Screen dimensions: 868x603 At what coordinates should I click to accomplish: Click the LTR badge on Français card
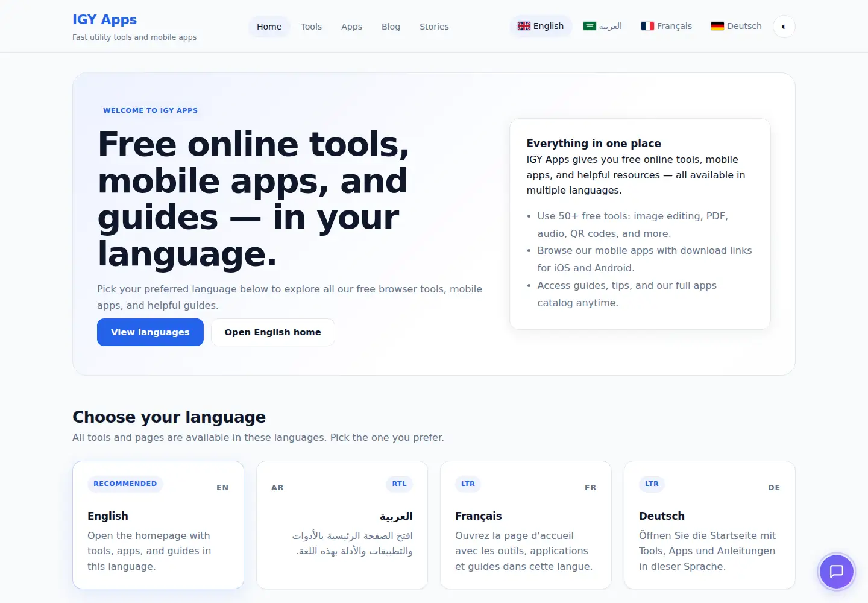(x=468, y=484)
